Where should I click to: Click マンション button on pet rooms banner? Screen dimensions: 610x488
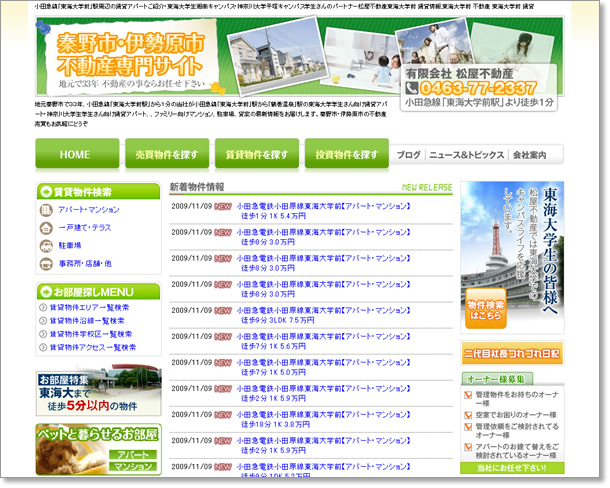(x=133, y=466)
